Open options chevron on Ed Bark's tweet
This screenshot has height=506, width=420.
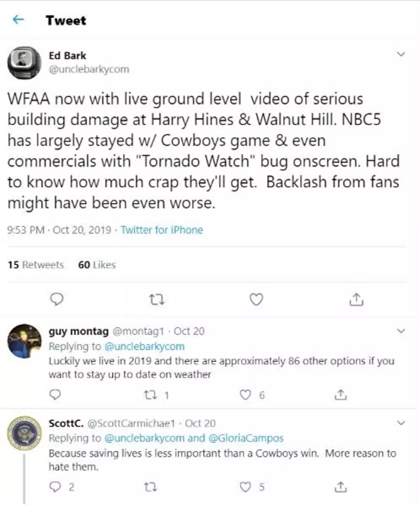(x=401, y=54)
